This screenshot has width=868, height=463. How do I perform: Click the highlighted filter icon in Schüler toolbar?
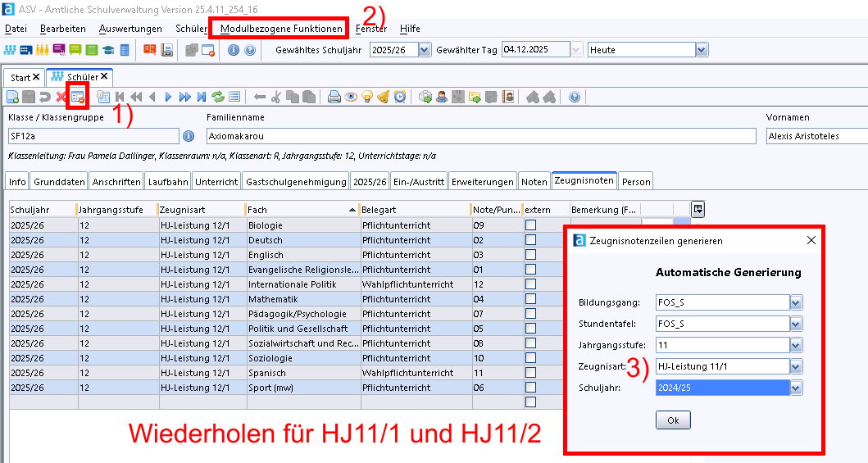pyautogui.click(x=78, y=97)
